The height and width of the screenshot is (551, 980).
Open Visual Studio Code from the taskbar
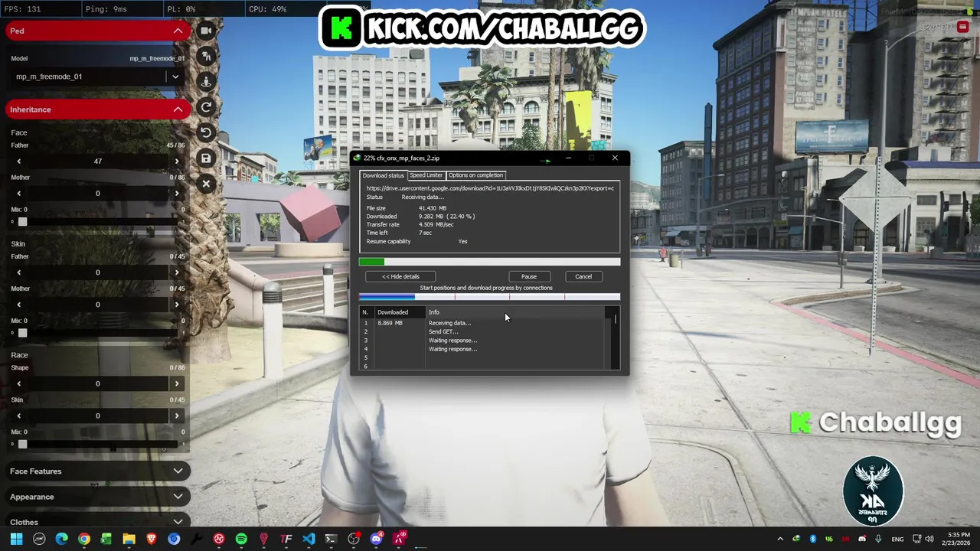click(x=309, y=539)
